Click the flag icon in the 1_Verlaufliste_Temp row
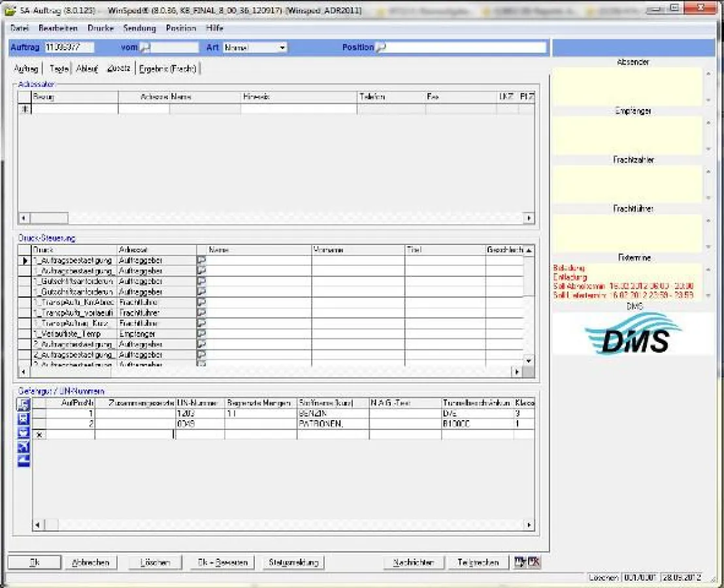Image resolution: width=724 pixels, height=588 pixels. click(201, 334)
